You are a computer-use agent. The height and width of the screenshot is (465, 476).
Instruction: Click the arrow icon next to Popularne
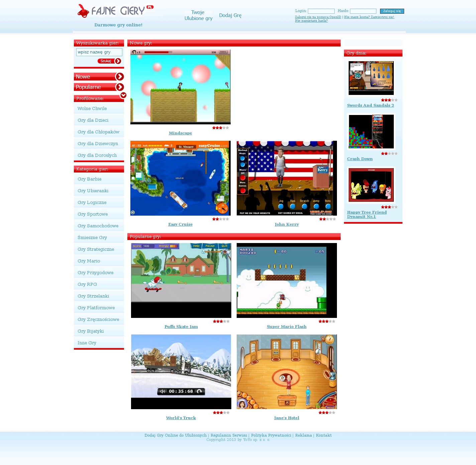click(120, 87)
